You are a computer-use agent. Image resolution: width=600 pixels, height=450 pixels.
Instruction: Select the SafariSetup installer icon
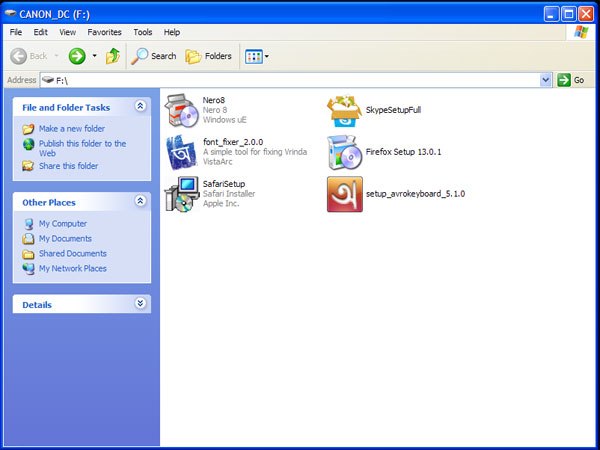182,194
